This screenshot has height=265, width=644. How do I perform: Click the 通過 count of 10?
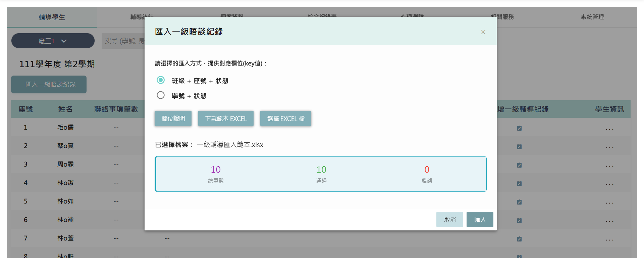click(321, 170)
